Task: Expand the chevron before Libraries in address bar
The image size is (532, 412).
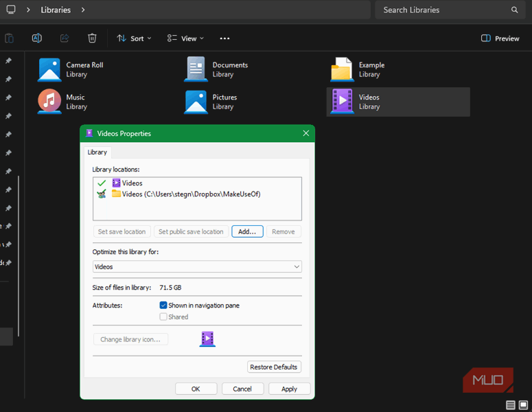Action: pyautogui.click(x=28, y=10)
